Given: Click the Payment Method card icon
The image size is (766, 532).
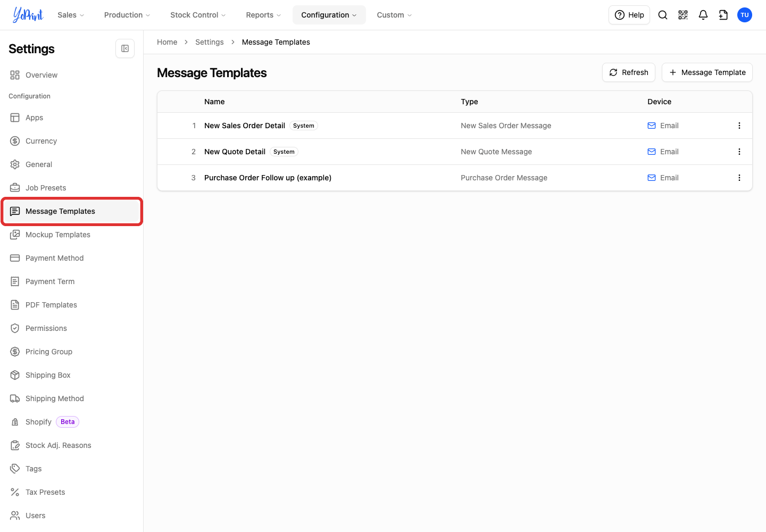Looking at the screenshot, I should pyautogui.click(x=15, y=258).
